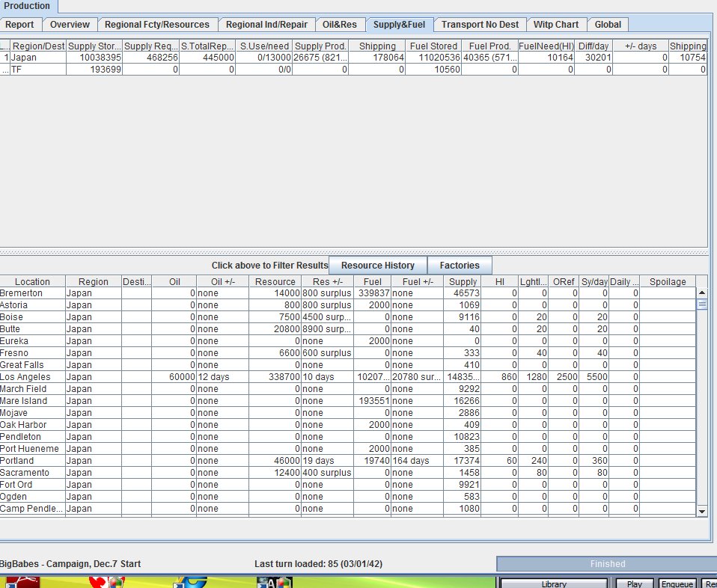The width and height of the screenshot is (717, 588).
Task: Select the Eureka location row
Action: [x=347, y=341]
